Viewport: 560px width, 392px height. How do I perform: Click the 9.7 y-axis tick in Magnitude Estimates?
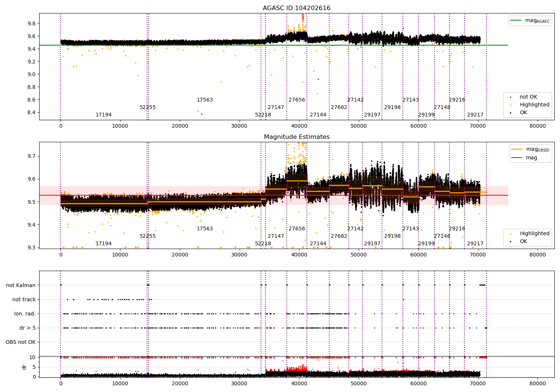31,156
